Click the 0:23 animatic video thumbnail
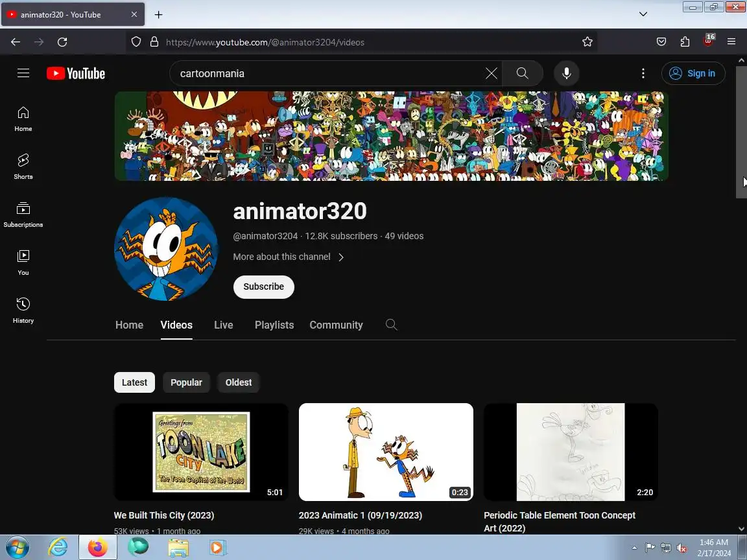 tap(386, 452)
